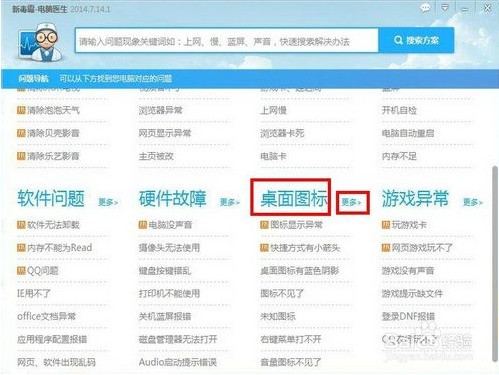
Task: Minimize the 电脑医生 window
Action: pos(464,8)
